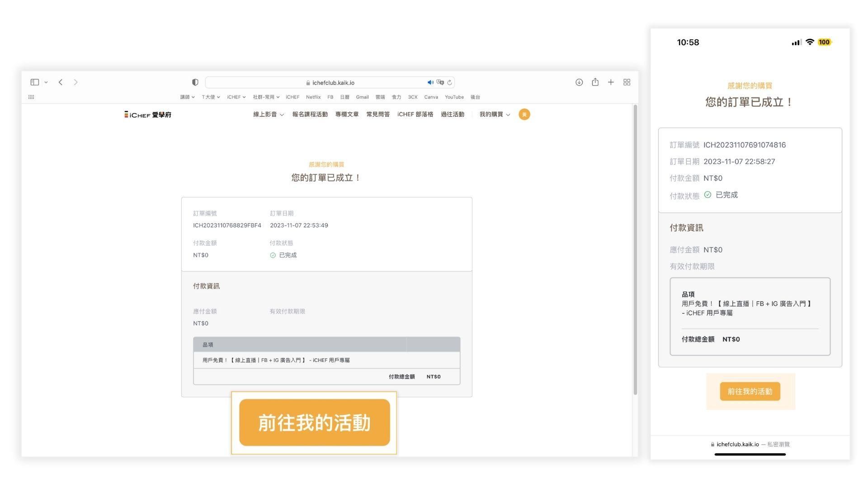Open the 講師 bookmarks folder dropdown

[187, 97]
